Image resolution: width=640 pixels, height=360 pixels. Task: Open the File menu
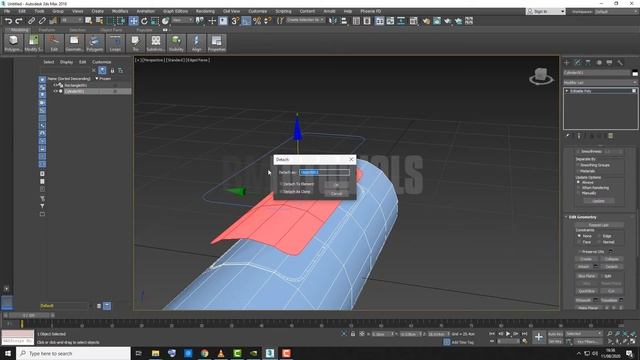pyautogui.click(x=7, y=11)
